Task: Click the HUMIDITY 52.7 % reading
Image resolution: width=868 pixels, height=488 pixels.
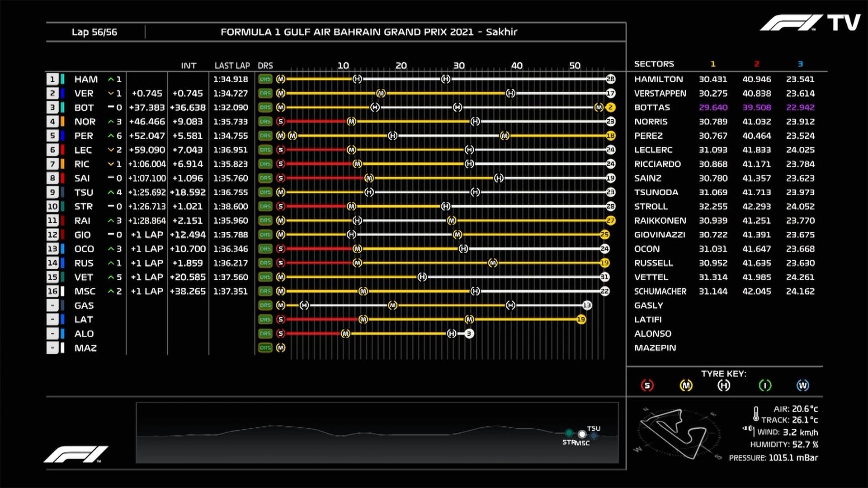Action: 784,445
